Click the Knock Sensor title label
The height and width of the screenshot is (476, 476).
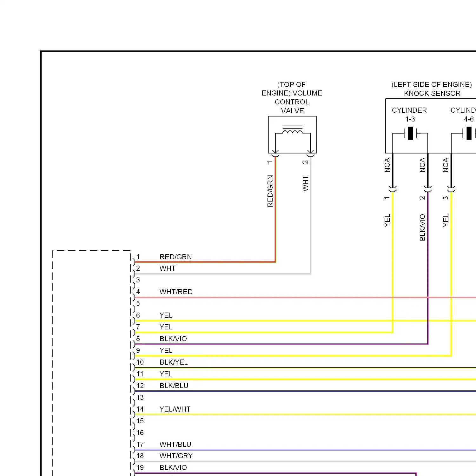click(432, 89)
